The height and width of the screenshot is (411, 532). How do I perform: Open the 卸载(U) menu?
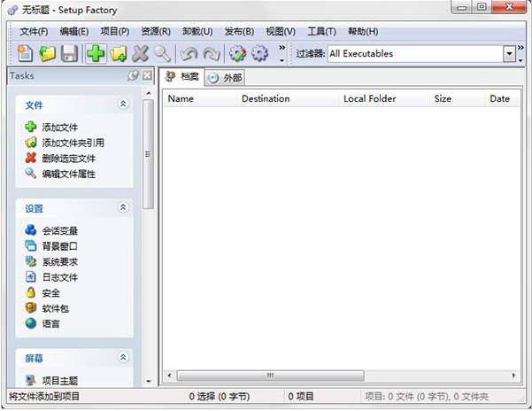(x=197, y=32)
